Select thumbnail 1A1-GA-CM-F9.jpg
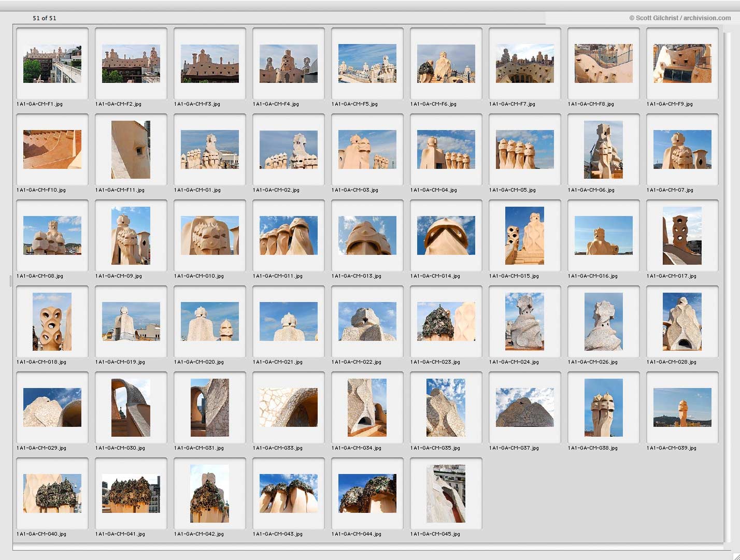 click(x=682, y=64)
